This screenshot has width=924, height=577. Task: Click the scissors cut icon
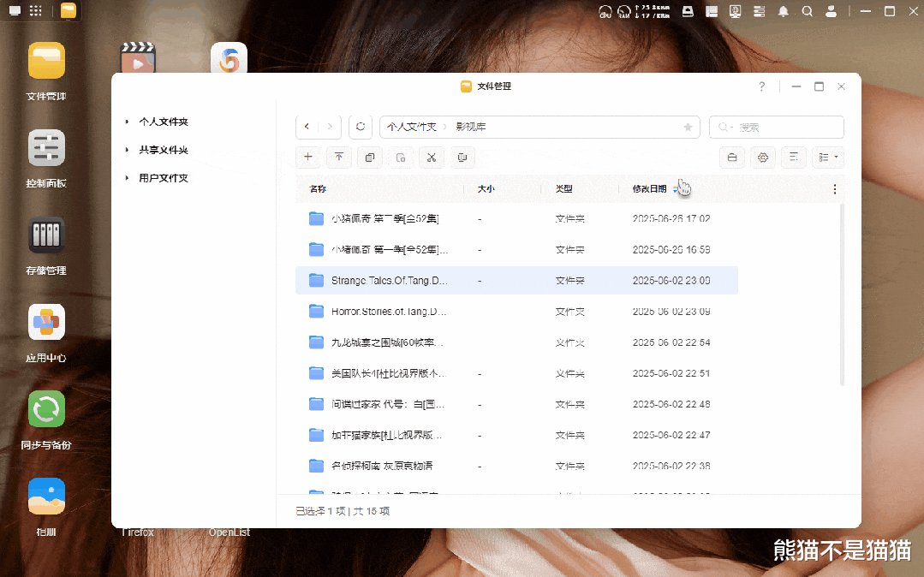(432, 158)
